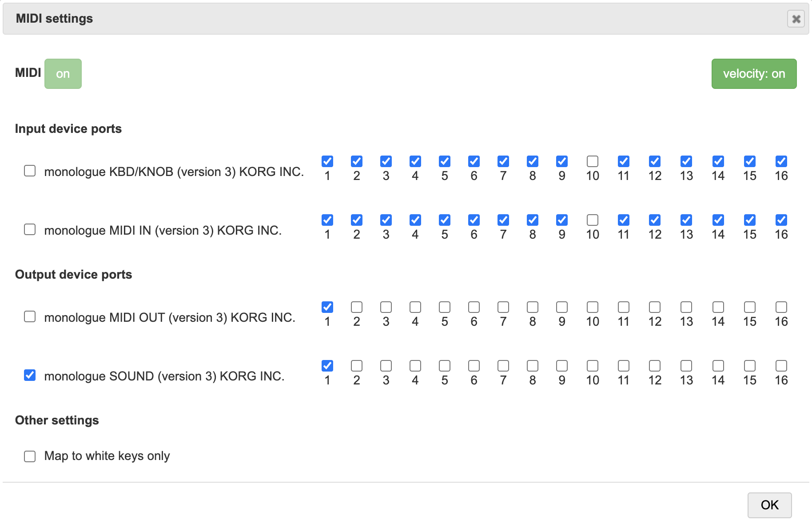Enable channel 10 for monologue MIDI IN
Image resolution: width=812 pixels, height=528 pixels.
coord(593,220)
